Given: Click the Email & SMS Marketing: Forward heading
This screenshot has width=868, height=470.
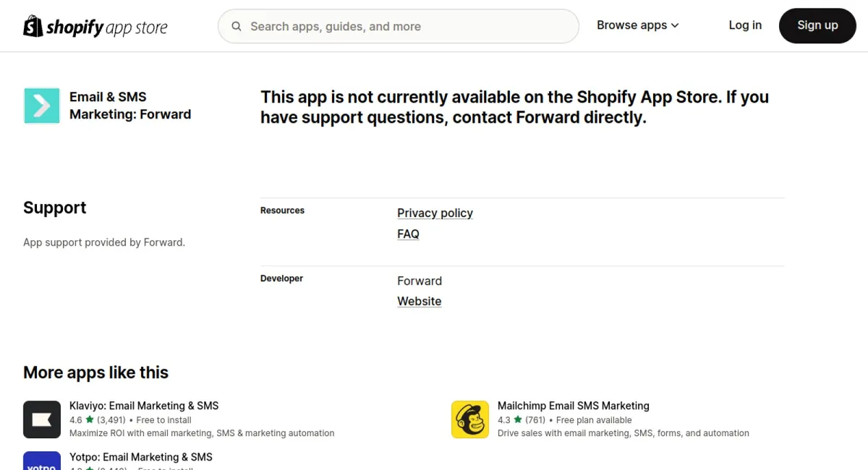Looking at the screenshot, I should click(130, 106).
